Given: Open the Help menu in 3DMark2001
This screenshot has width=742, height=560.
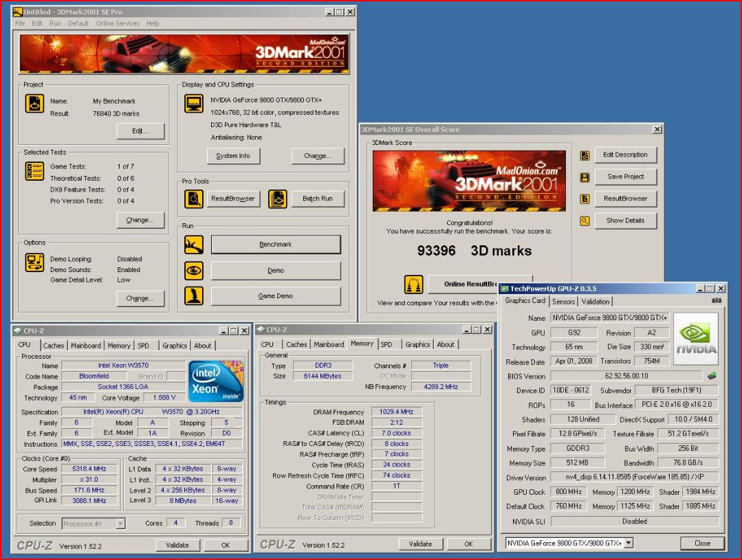Looking at the screenshot, I should pyautogui.click(x=153, y=23).
